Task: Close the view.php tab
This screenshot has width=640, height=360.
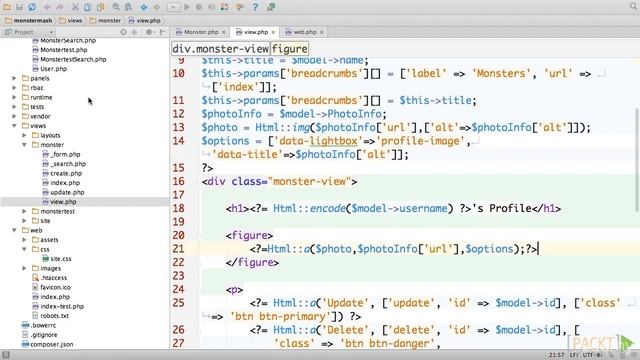Action: click(273, 32)
